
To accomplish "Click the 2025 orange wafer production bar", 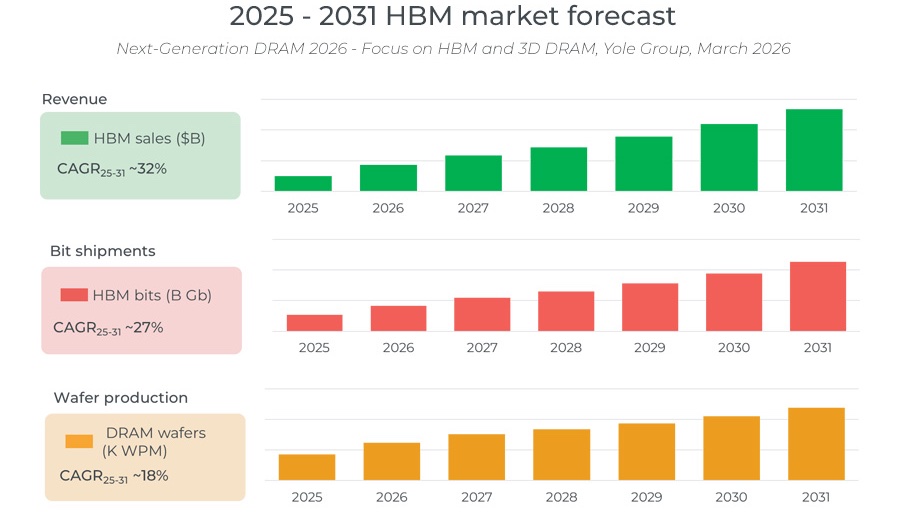I will pyautogui.click(x=307, y=467).
